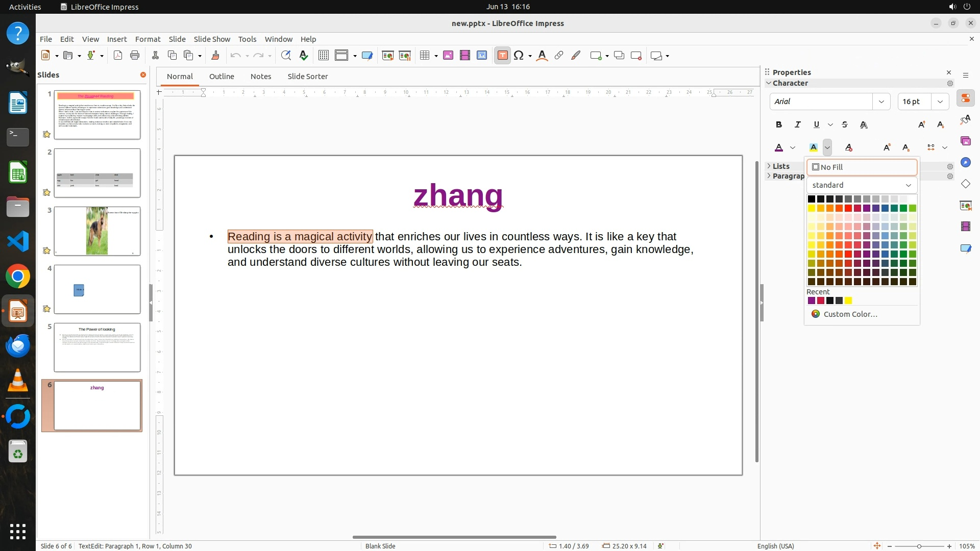This screenshot has height=551, width=980.
Task: Click the Insert Chart icon
Action: click(482, 56)
